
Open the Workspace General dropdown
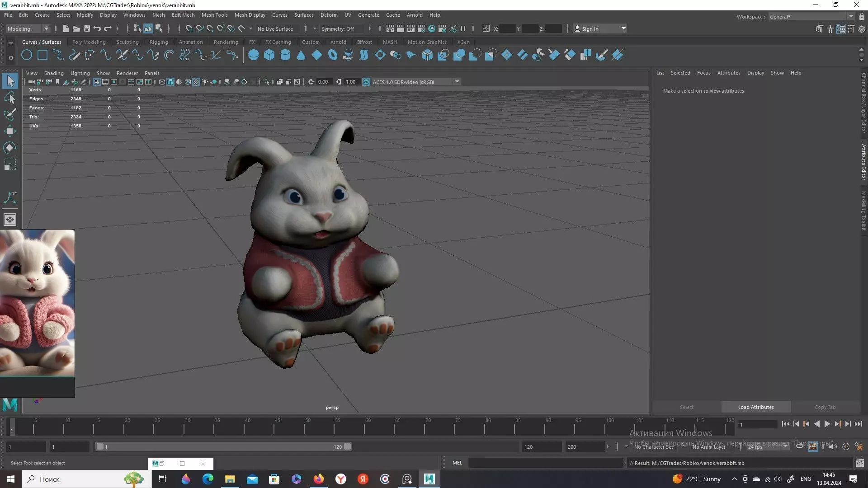[x=811, y=17]
